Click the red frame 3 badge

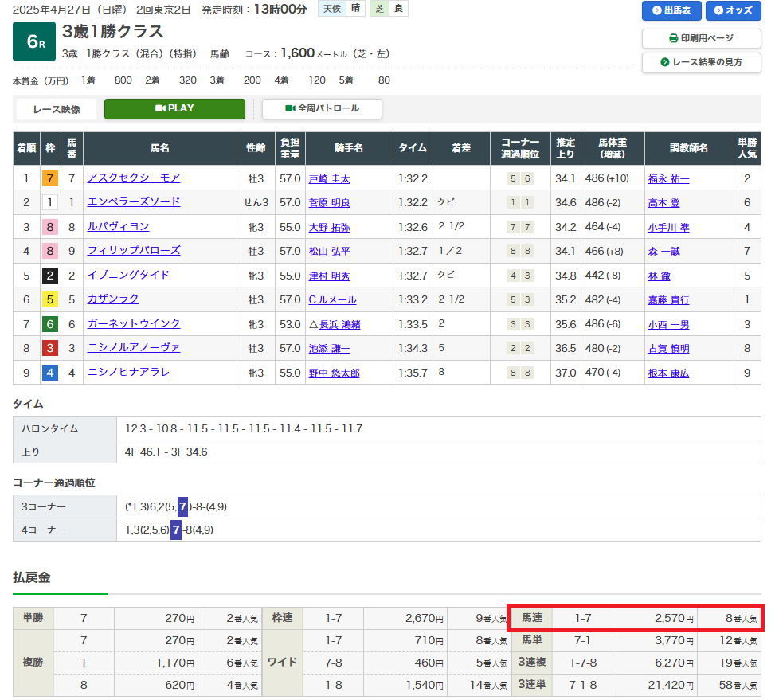(x=50, y=348)
